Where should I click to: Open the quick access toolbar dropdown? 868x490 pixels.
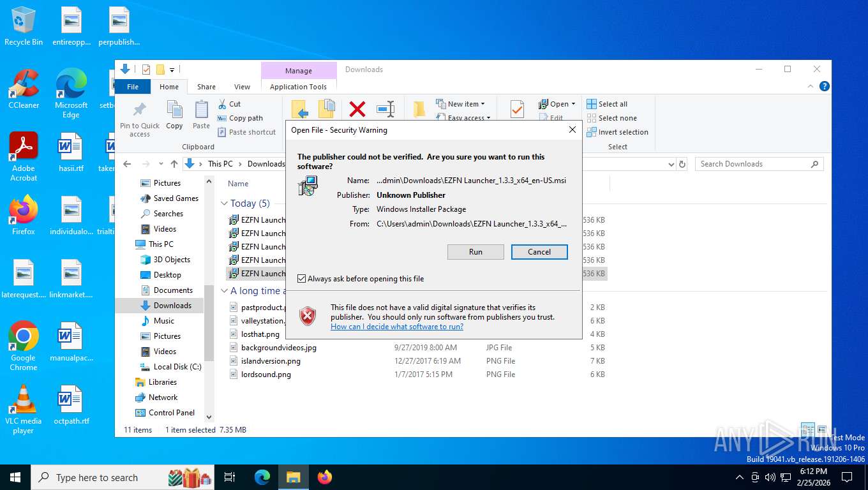(172, 70)
